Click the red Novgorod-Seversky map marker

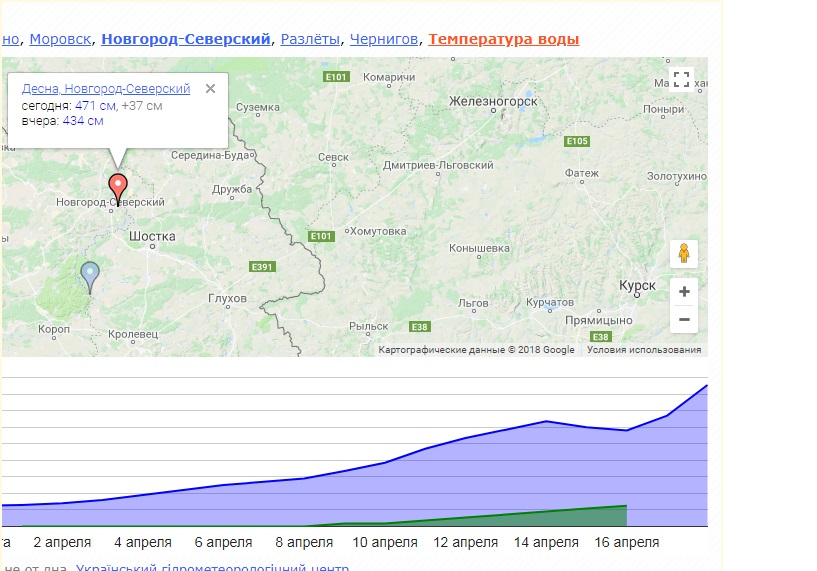(x=118, y=186)
